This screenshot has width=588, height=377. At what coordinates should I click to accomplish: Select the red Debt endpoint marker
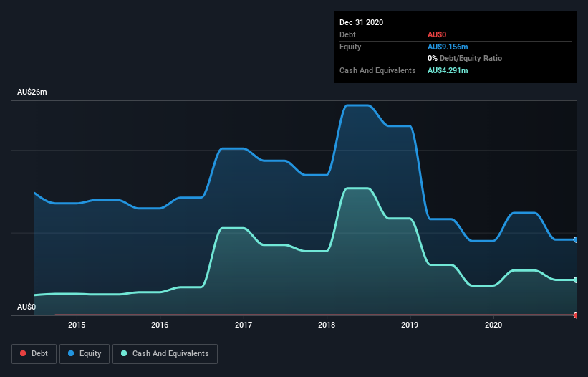[576, 315]
